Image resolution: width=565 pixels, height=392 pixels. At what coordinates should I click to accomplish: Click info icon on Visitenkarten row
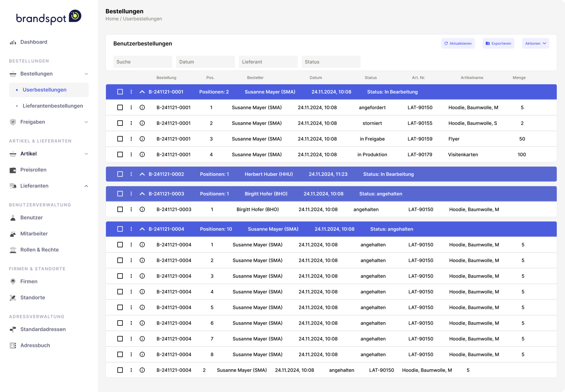pos(142,154)
